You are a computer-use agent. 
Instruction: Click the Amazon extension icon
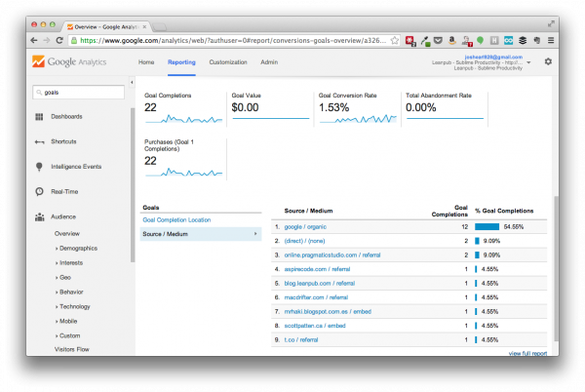pos(451,40)
